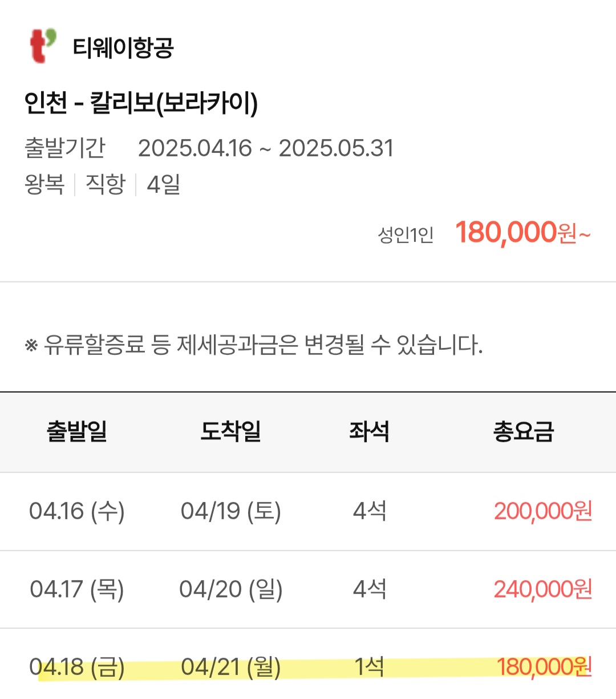Open the 200,000원 fare
616x699 pixels.
pyautogui.click(x=543, y=511)
